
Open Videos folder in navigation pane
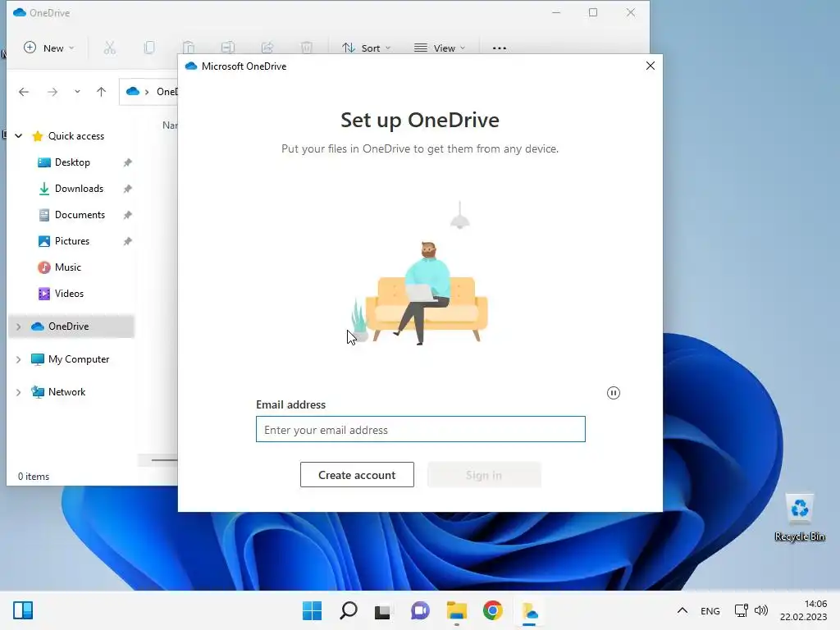tap(69, 294)
